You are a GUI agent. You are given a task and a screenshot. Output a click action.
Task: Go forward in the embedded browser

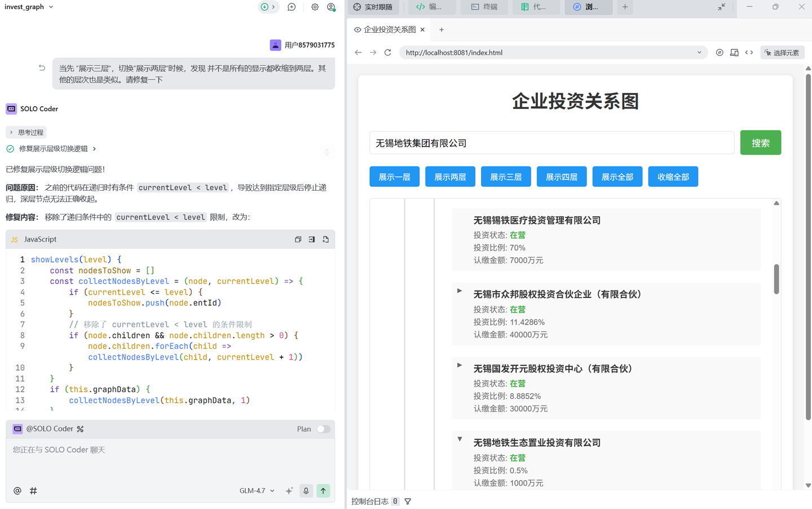(x=373, y=52)
